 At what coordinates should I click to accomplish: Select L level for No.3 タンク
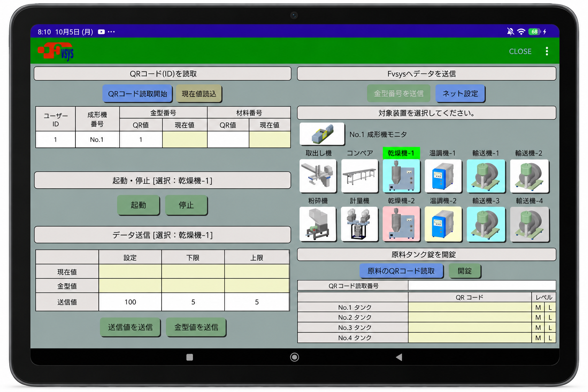tap(550, 328)
